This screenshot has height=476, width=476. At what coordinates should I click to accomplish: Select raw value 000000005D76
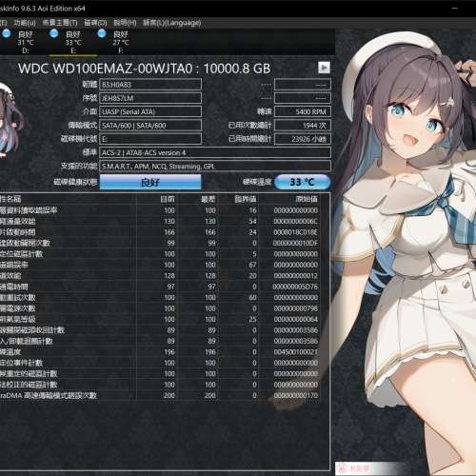(295, 287)
